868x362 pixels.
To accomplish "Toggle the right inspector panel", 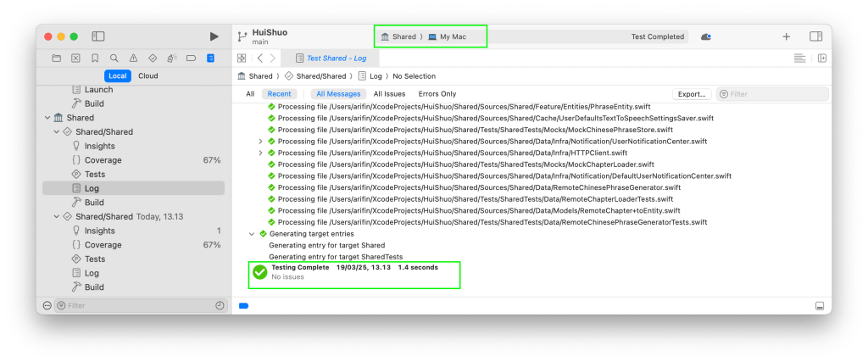I will [815, 36].
